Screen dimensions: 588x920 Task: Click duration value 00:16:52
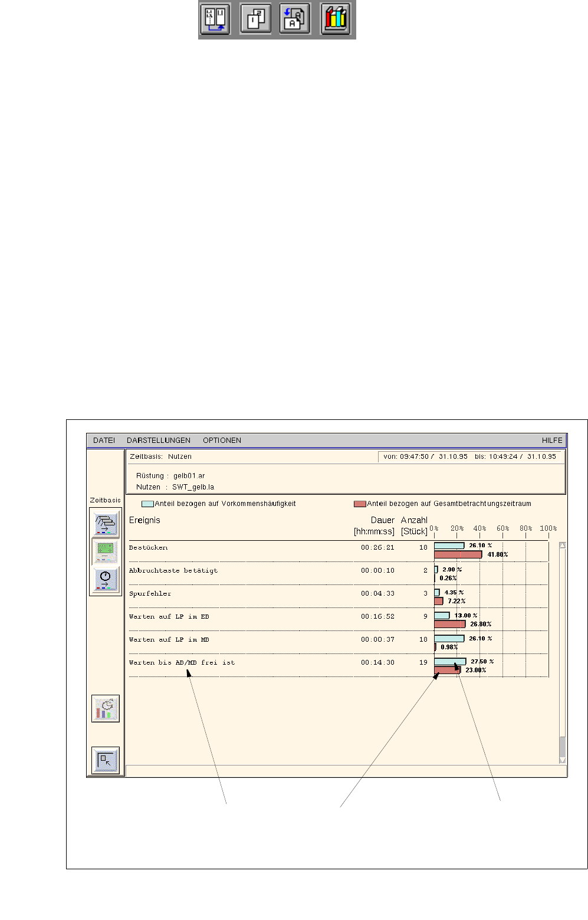point(377,617)
